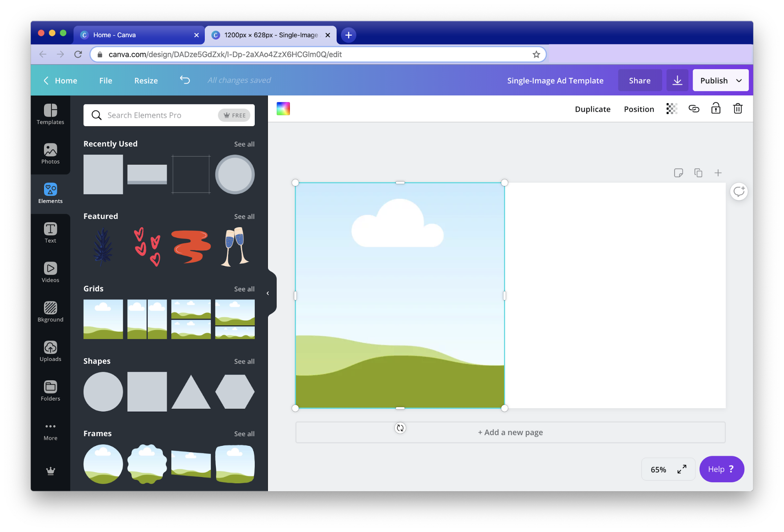Collapse the elements side panel

(x=268, y=293)
